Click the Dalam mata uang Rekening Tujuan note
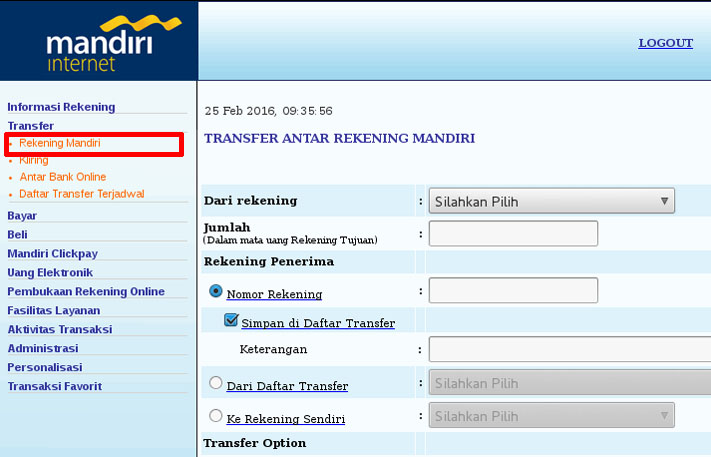Image resolution: width=711 pixels, height=457 pixels. (290, 240)
